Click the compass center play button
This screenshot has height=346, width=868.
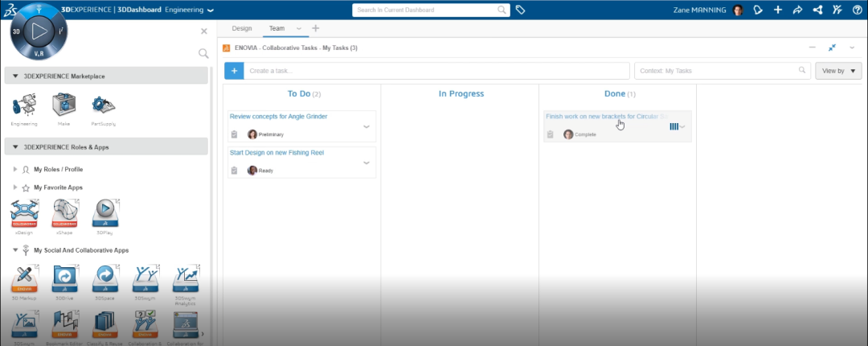[x=39, y=31]
